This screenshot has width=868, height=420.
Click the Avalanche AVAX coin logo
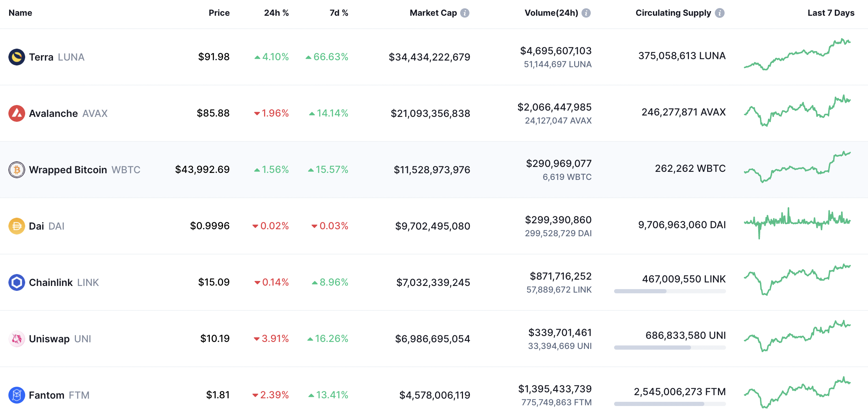point(17,113)
